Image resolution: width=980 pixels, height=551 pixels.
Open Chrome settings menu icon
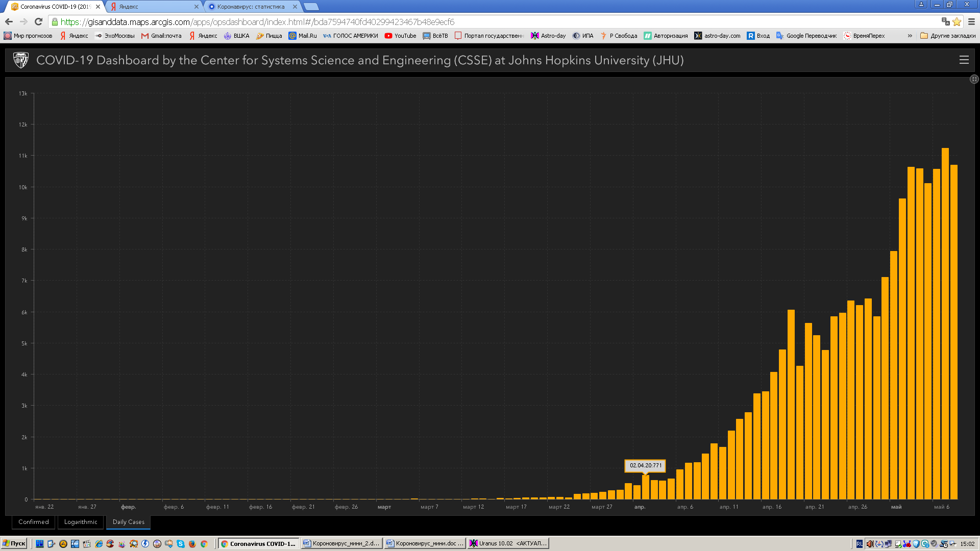click(971, 21)
